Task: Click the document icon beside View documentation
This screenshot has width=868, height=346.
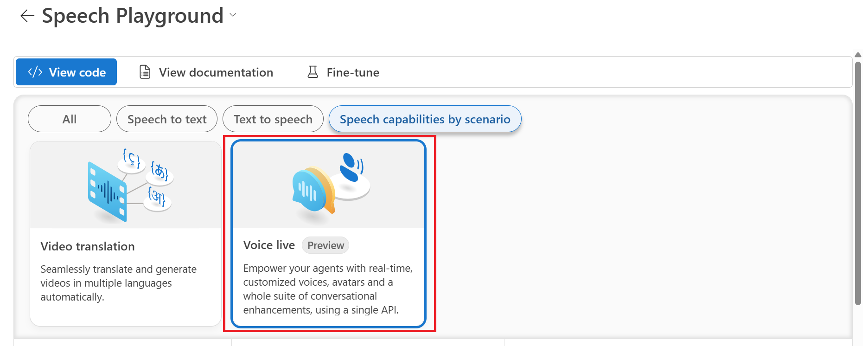Action: coord(145,72)
